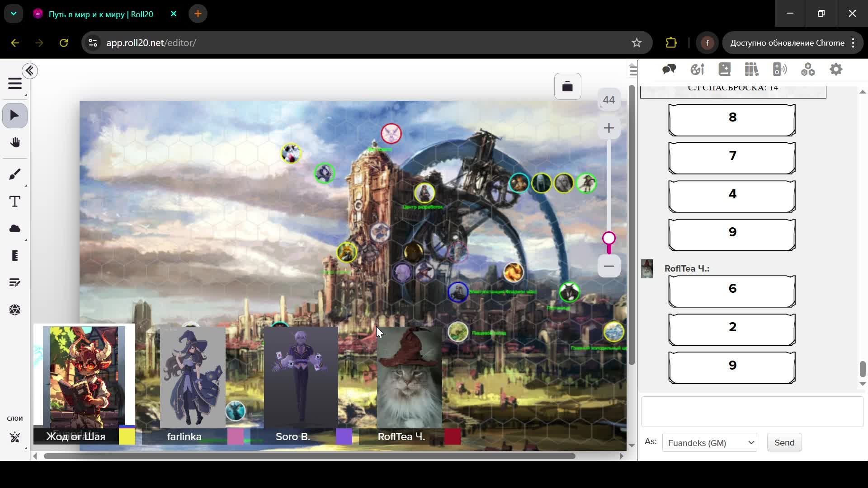The height and width of the screenshot is (488, 868).
Task: Toggle the page toolbar folder button
Action: click(x=567, y=86)
